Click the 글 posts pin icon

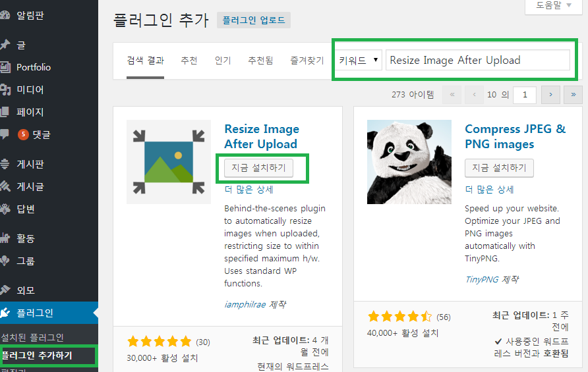pyautogui.click(x=5, y=45)
